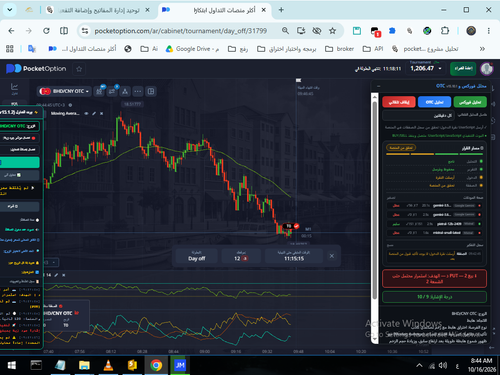Open the drawing tools triangle icon
500x375 pixels.
[x=125, y=91]
